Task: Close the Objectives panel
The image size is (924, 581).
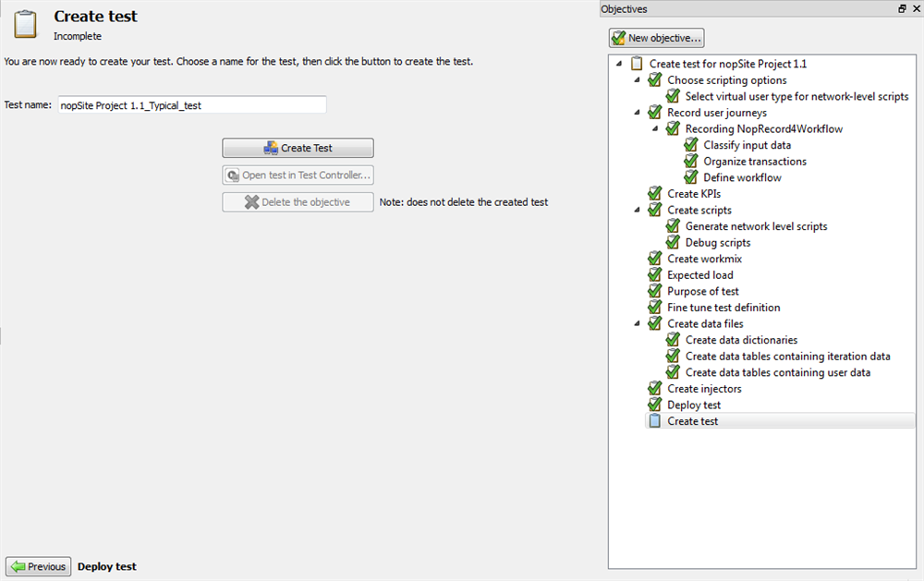Action: (915, 8)
